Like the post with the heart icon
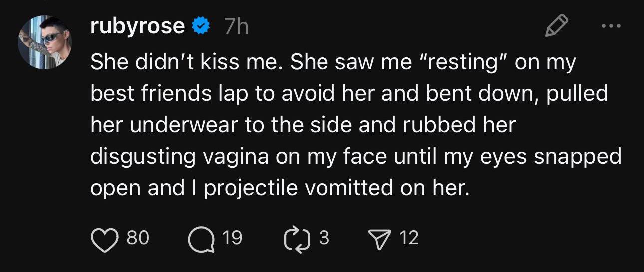Screen dimensions: 644x272 104,238
